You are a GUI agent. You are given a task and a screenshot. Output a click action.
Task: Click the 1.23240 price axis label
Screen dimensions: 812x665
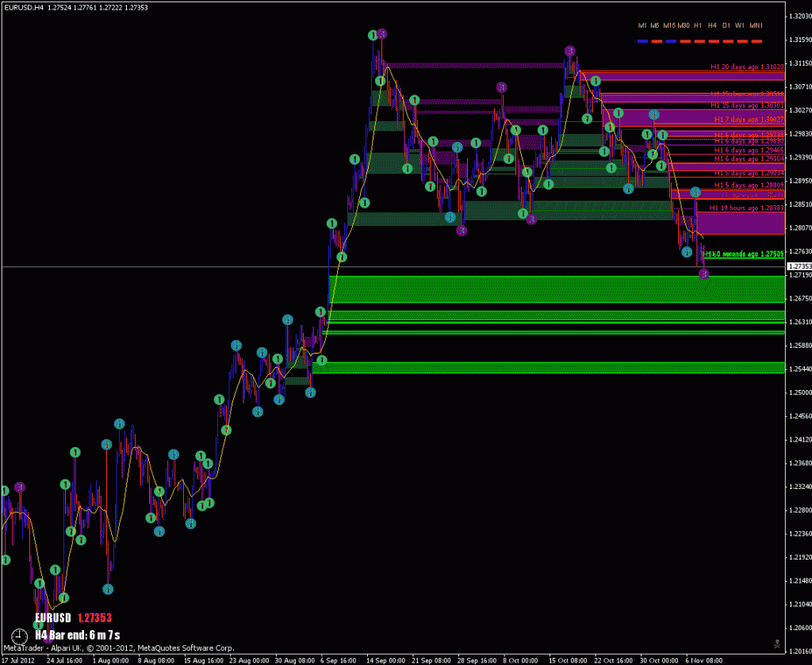coord(799,487)
